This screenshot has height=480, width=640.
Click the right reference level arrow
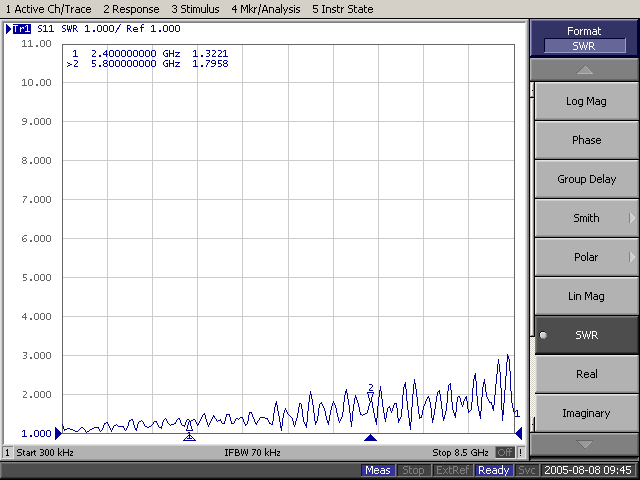point(518,433)
